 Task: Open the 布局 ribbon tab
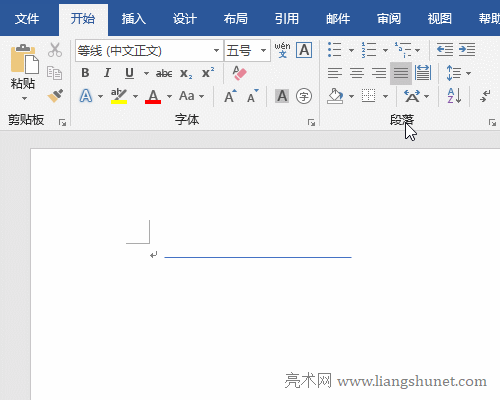tap(235, 19)
